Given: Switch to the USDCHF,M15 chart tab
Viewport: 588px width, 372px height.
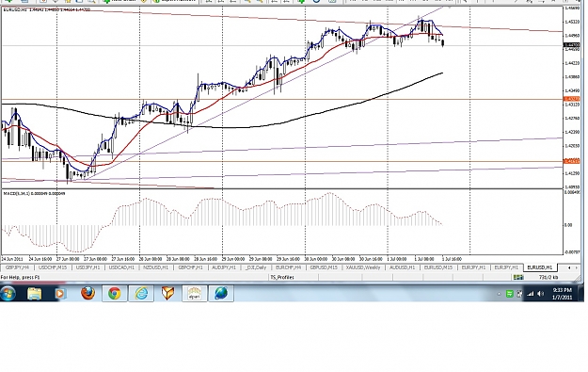Looking at the screenshot, I should pos(53,267).
